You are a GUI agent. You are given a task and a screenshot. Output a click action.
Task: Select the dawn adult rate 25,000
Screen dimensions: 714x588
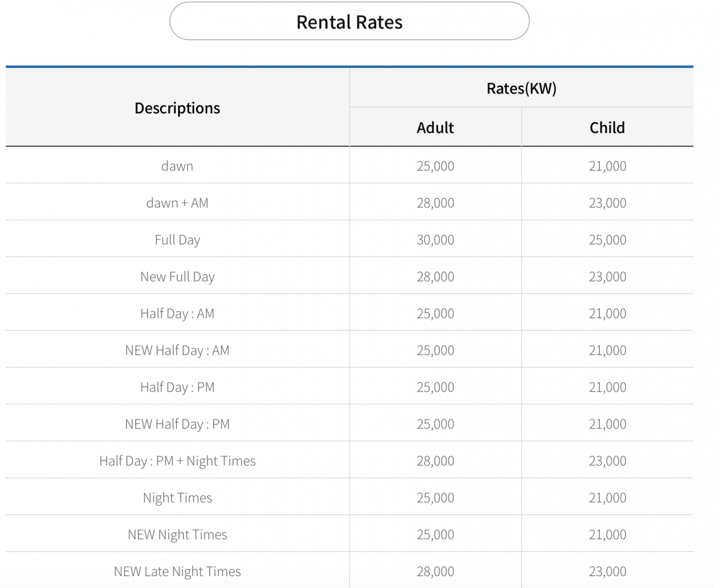(436, 166)
